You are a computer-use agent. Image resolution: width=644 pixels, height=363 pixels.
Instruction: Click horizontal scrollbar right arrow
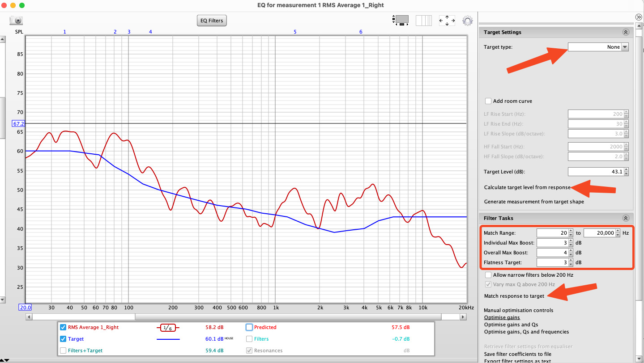pos(463,317)
